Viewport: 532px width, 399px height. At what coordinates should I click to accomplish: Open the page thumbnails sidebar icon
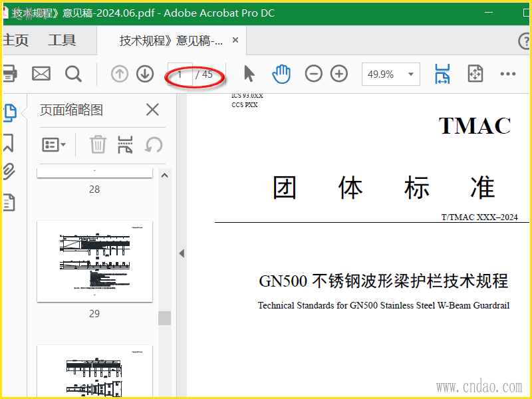tap(10, 112)
